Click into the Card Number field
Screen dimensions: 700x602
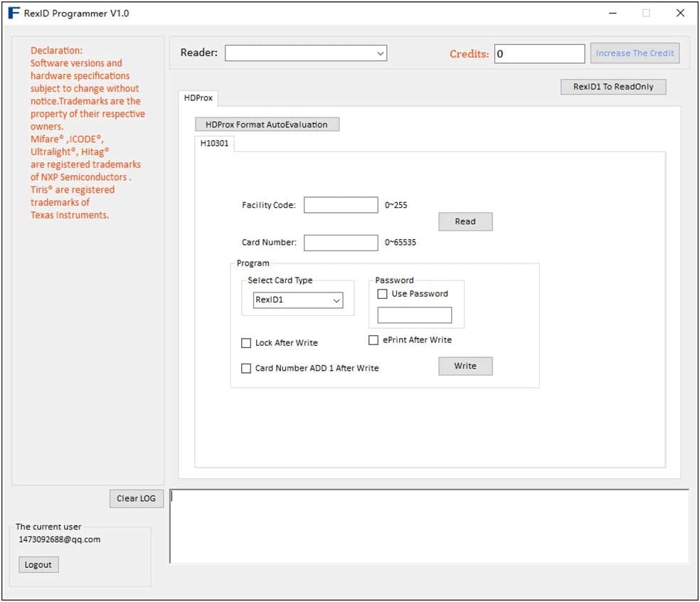[x=341, y=243]
